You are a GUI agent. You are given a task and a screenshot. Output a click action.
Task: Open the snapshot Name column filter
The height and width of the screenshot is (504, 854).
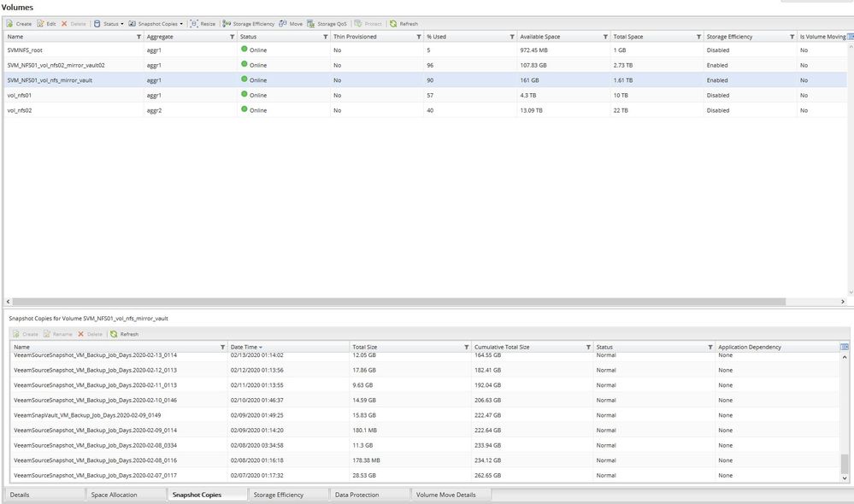[222, 347]
